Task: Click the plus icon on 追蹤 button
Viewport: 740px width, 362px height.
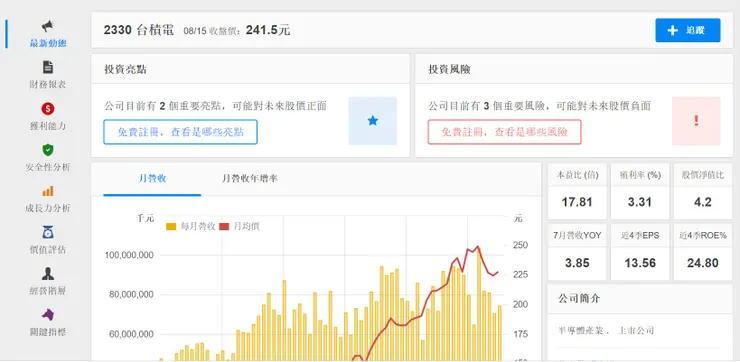Action: coord(673,30)
